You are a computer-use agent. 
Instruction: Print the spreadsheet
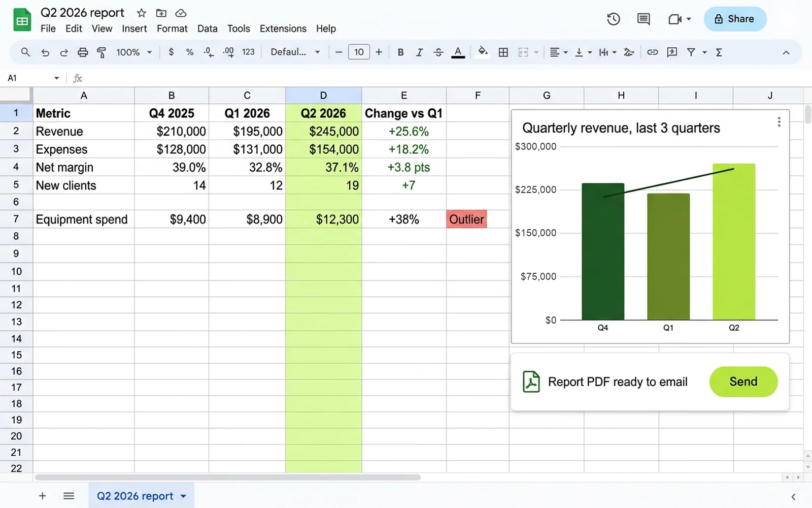click(83, 52)
